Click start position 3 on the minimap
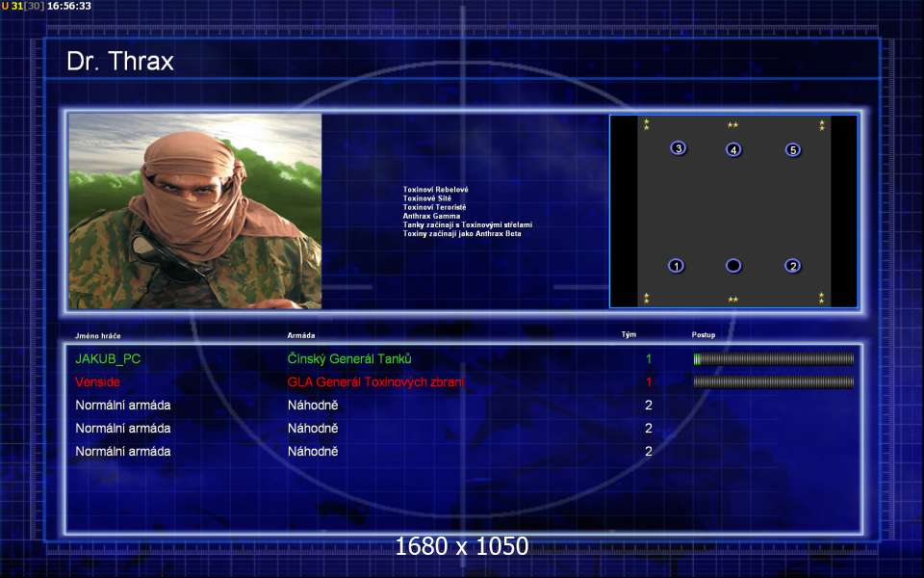924x578 pixels. click(679, 148)
